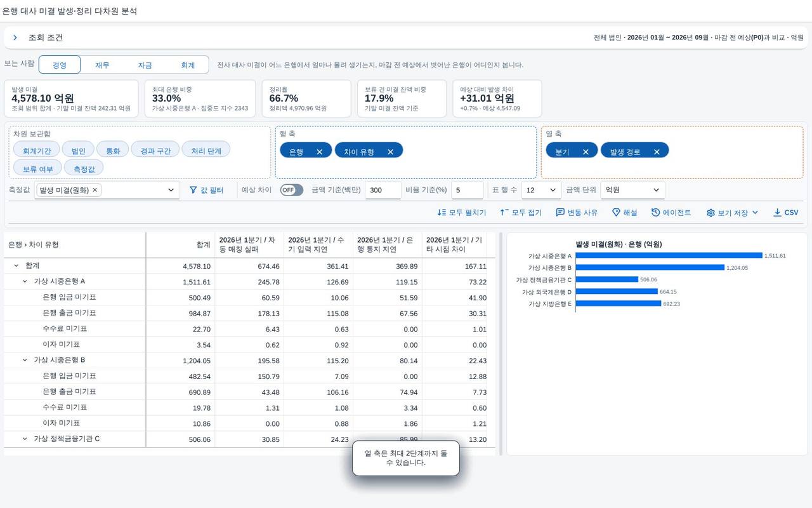
Task: Remove the 분기 chip from column axis
Action: [586, 152]
